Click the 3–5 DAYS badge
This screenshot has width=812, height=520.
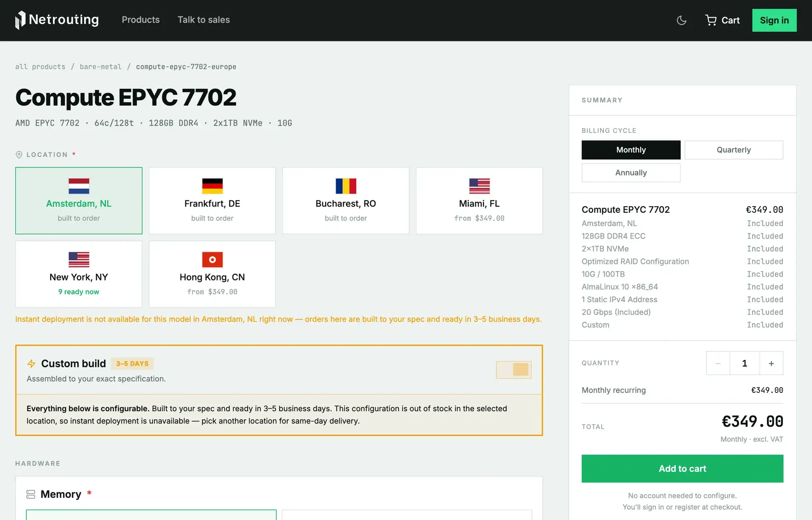(x=132, y=364)
